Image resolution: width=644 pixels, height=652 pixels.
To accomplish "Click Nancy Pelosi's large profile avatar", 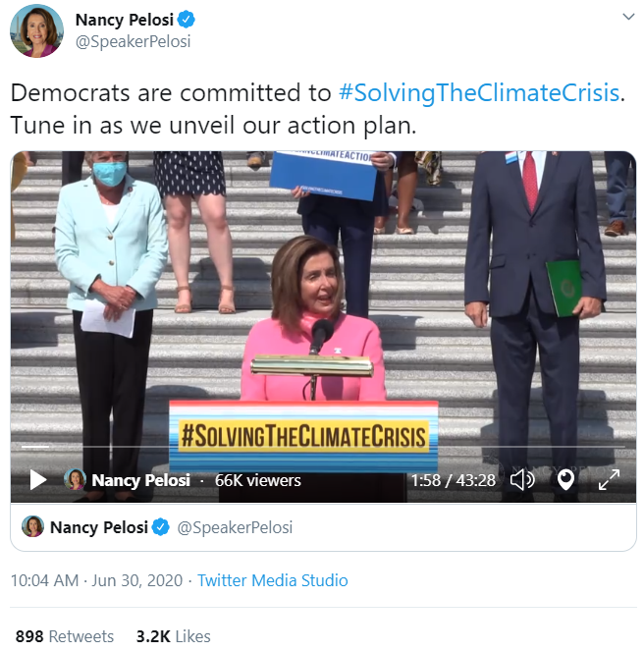I will [x=36, y=30].
